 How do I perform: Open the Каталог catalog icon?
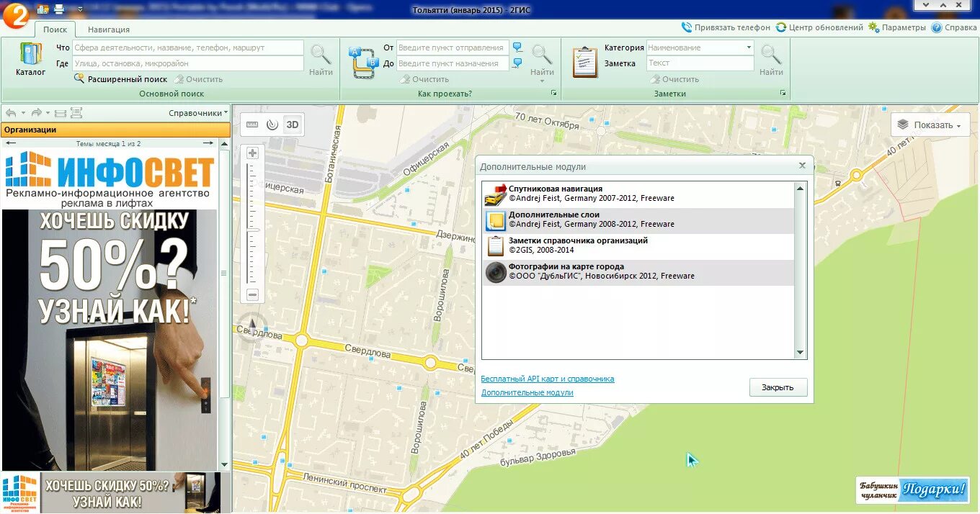coord(30,60)
